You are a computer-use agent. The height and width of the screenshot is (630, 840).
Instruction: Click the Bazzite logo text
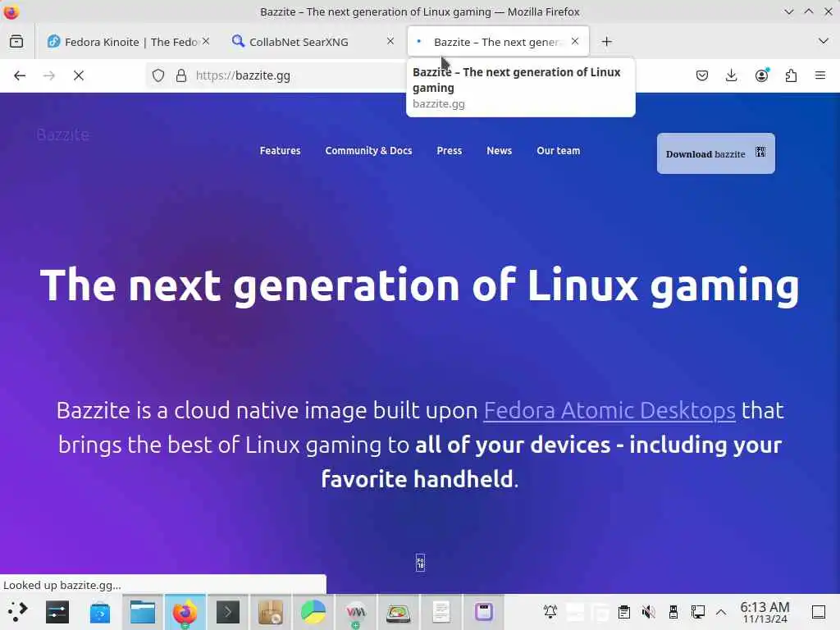(63, 135)
